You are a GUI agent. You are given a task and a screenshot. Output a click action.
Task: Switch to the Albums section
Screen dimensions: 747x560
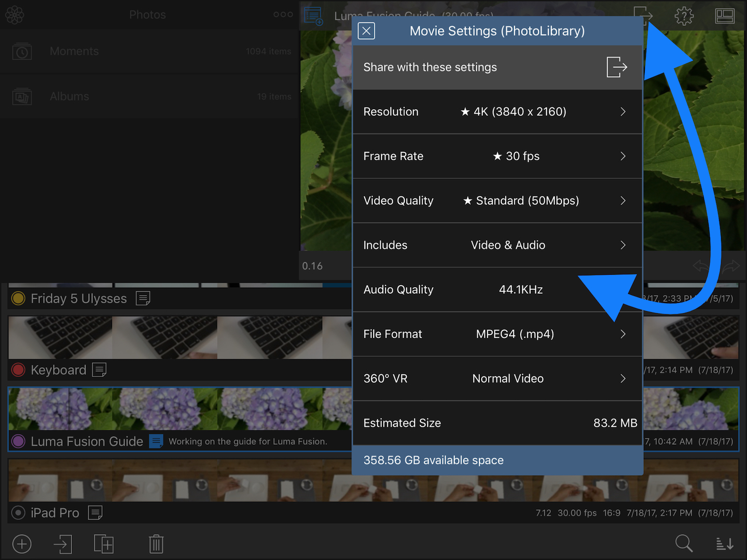point(69,96)
